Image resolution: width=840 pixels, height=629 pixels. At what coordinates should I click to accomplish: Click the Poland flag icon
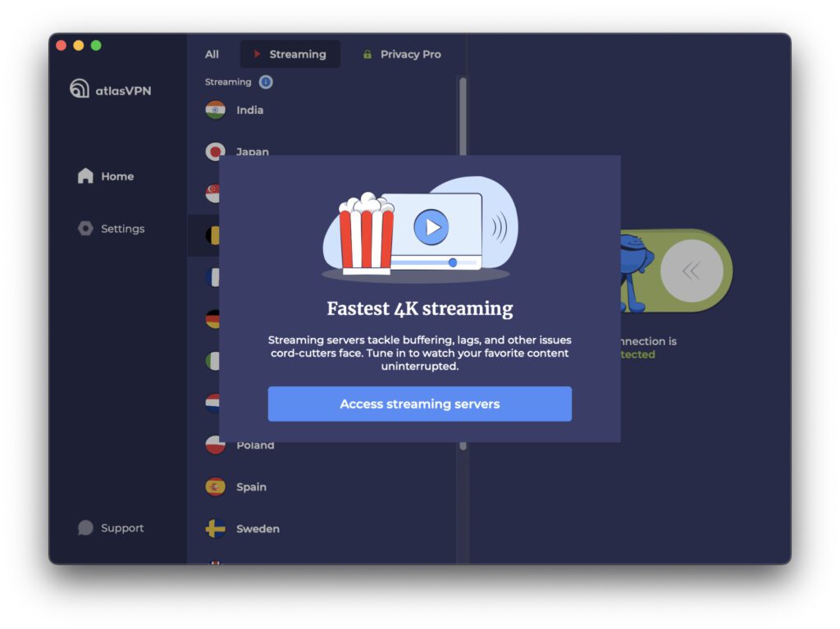click(215, 444)
